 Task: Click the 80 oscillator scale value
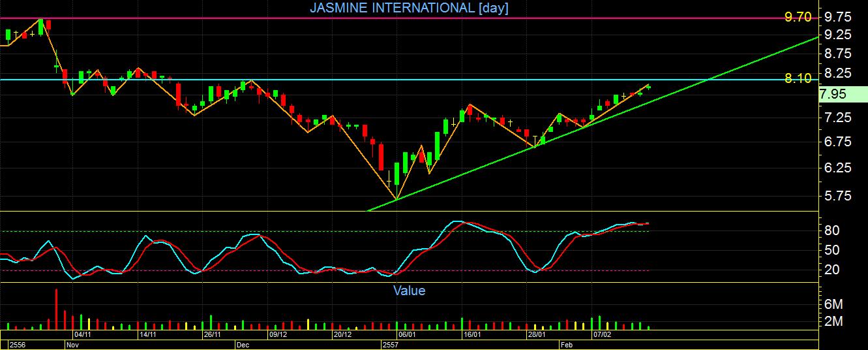pyautogui.click(x=831, y=231)
